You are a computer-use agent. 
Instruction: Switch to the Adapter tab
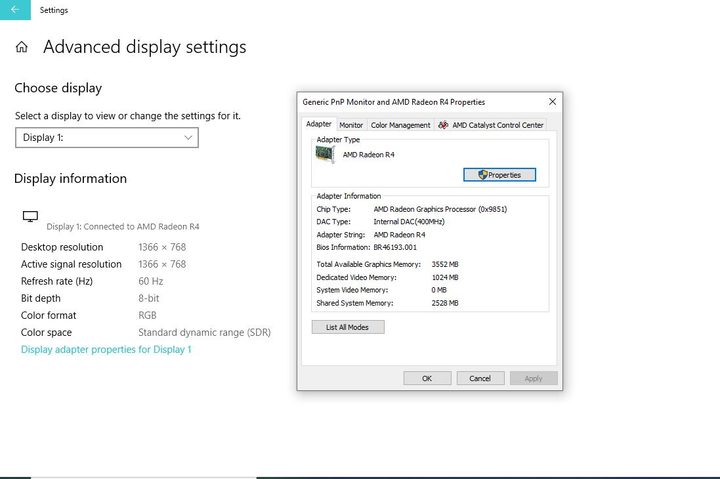click(x=319, y=124)
